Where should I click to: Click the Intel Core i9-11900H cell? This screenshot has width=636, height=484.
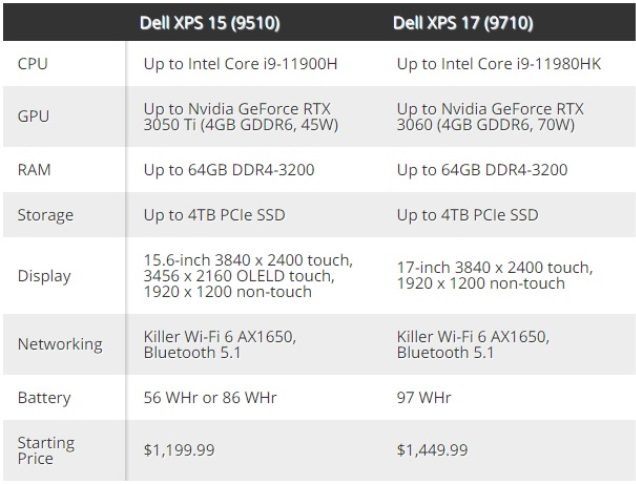click(x=240, y=64)
